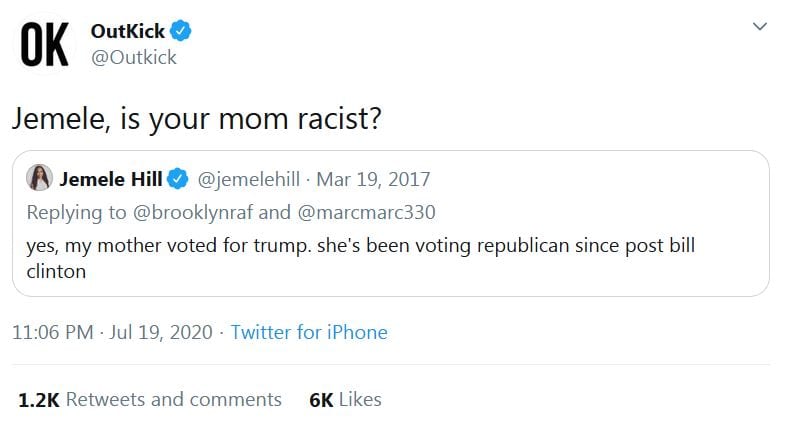This screenshot has width=789, height=430.
Task: Click the OutKick OK logo avatar
Action: 45,45
